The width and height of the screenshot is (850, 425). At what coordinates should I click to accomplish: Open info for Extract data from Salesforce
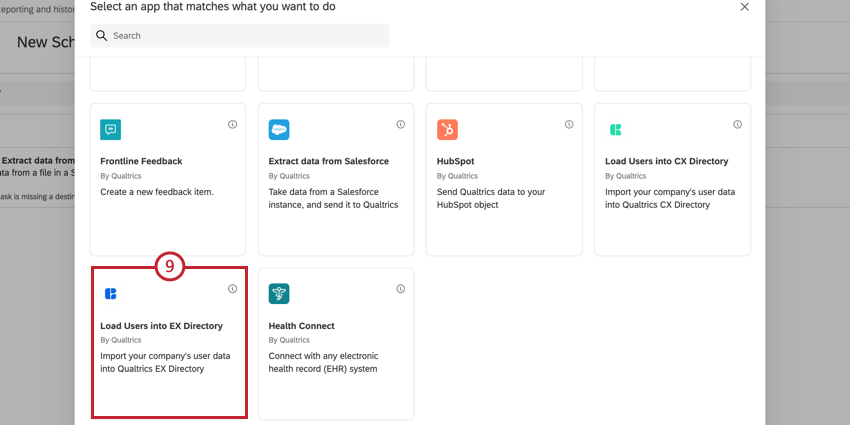click(x=401, y=124)
